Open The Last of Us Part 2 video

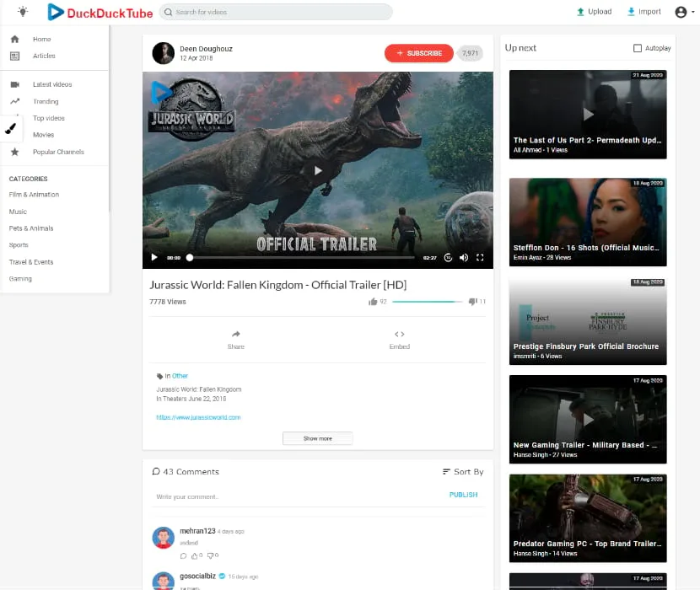point(588,115)
